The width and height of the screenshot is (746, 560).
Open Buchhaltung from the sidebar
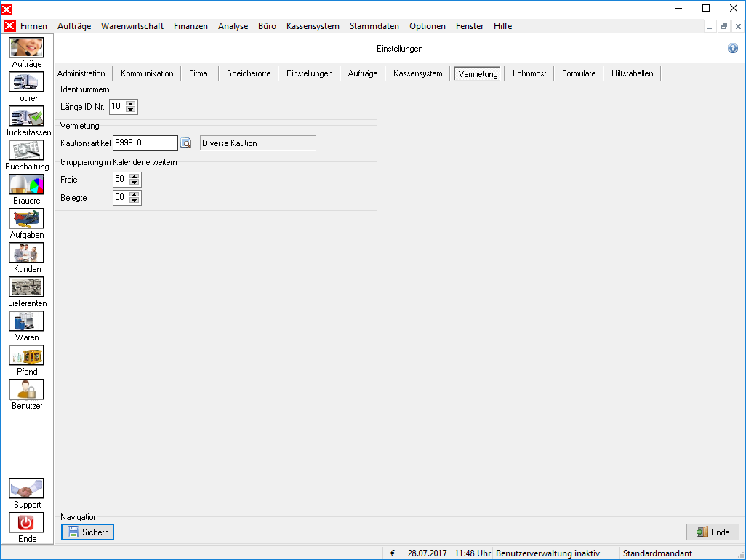tap(26, 151)
